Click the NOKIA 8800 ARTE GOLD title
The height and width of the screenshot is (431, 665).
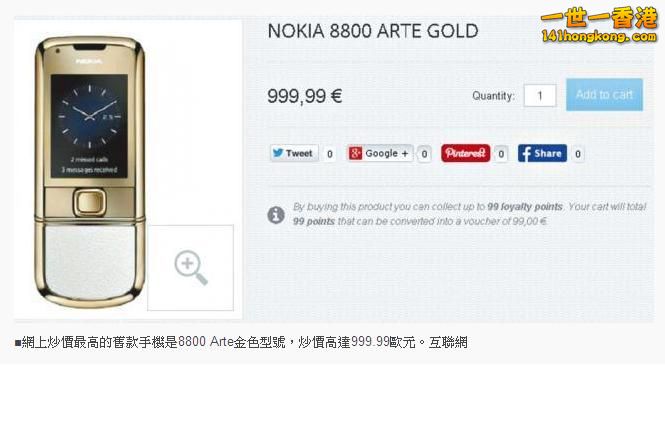[373, 31]
